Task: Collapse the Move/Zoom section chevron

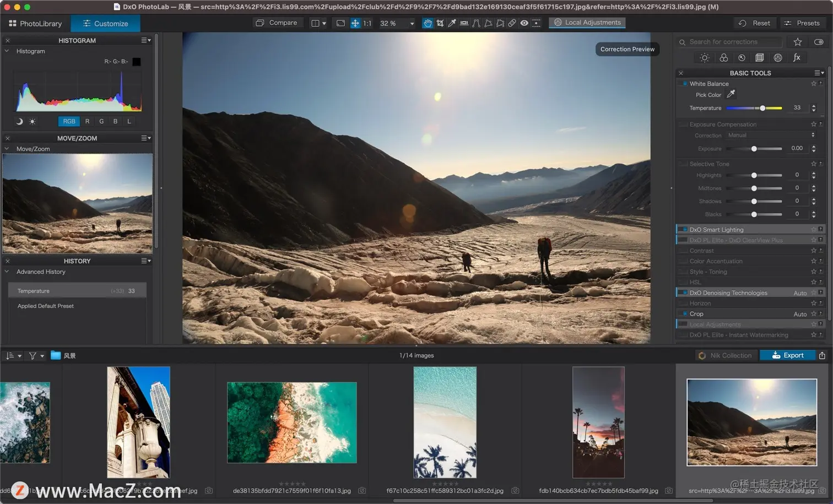Action: (7, 149)
